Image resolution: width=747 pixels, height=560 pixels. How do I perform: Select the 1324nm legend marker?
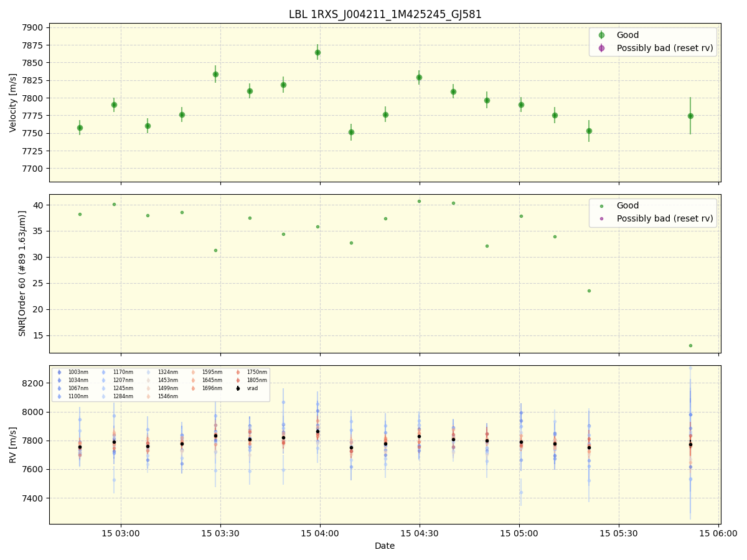[x=148, y=372]
